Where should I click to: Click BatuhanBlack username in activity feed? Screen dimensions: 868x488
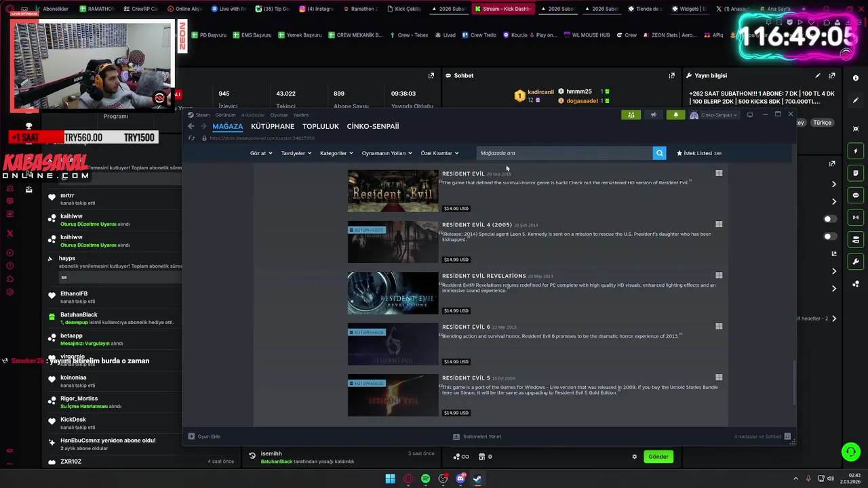(79, 315)
